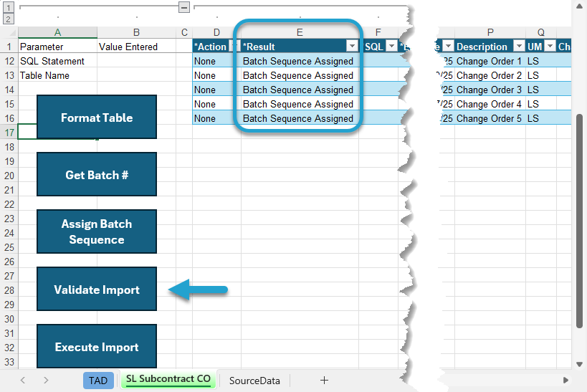This screenshot has width=587, height=392.
Task: Open the *Result column filter dropdown
Action: 352,46
